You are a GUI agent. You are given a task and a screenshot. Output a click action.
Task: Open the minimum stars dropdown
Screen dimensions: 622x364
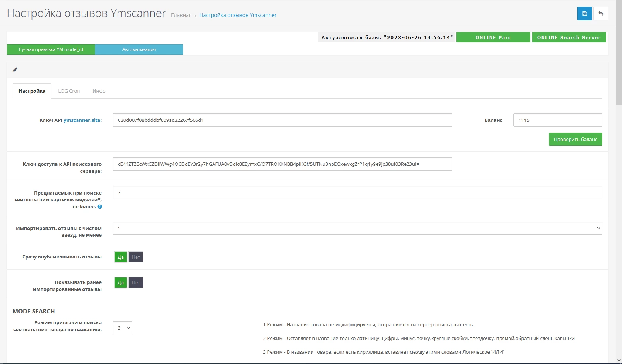pyautogui.click(x=357, y=228)
